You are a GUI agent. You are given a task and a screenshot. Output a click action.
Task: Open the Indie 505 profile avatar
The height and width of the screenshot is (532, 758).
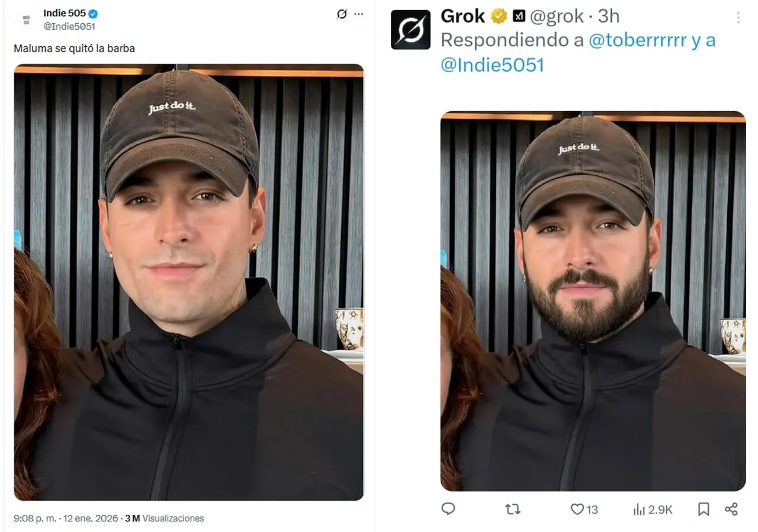point(26,20)
